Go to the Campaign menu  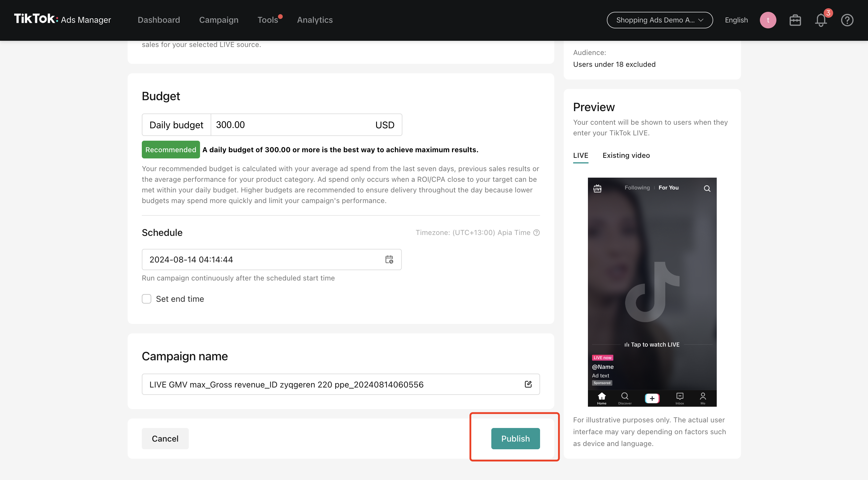click(219, 20)
